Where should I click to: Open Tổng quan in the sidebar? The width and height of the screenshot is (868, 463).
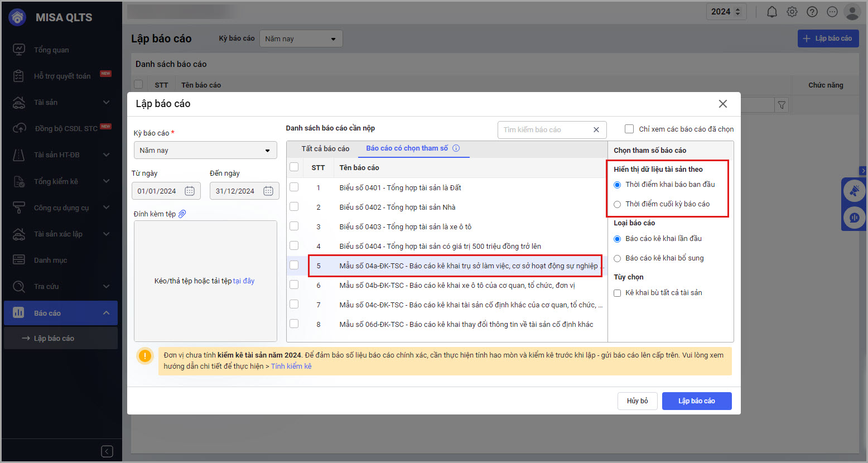(51, 50)
